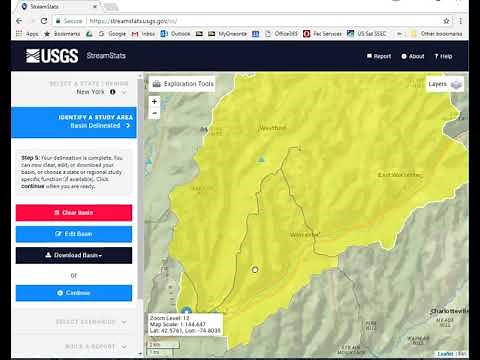Expand the Select a State/Region chevron
Viewport: 480px width, 360px height.
[124, 92]
